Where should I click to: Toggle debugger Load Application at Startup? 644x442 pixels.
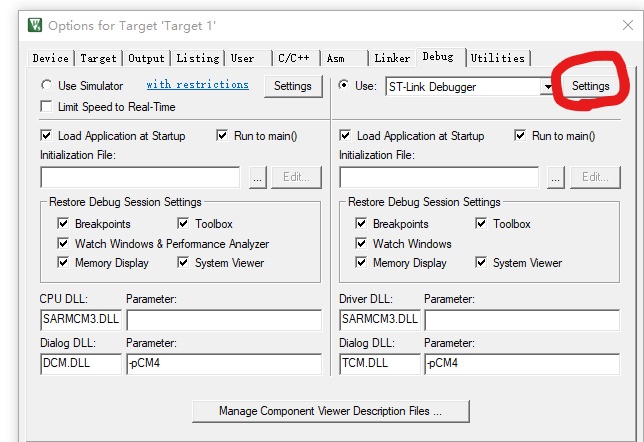click(x=345, y=136)
